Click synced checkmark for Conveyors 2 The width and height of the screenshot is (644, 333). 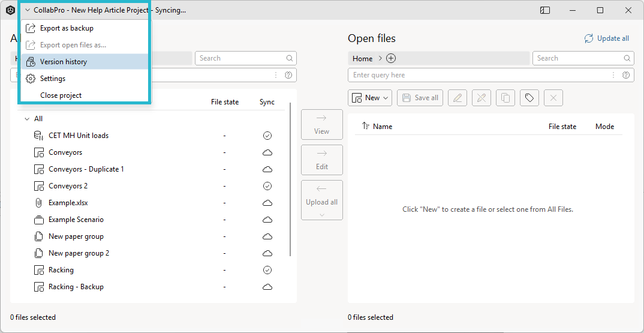click(267, 186)
